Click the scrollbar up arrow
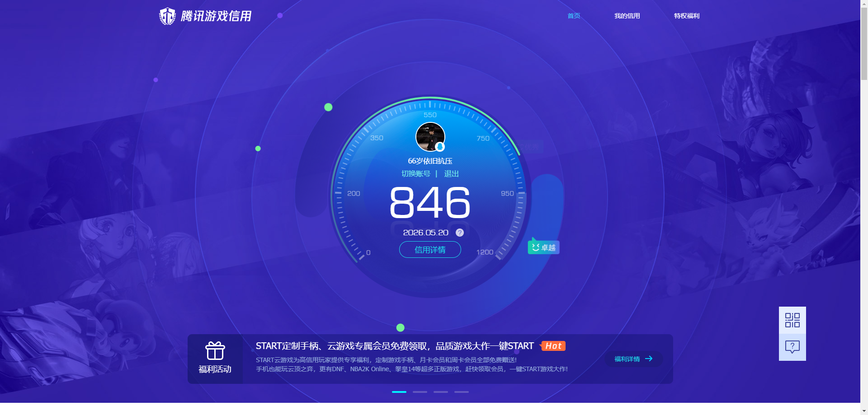 pos(864,3)
